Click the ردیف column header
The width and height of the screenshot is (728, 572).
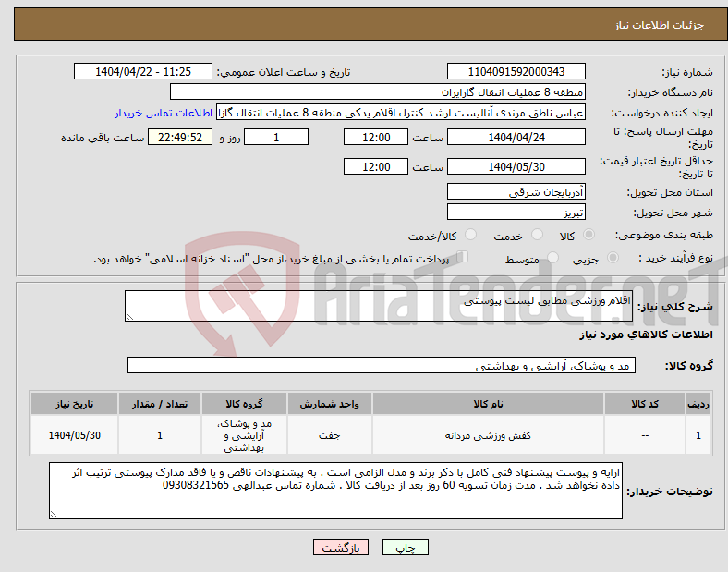(x=698, y=404)
